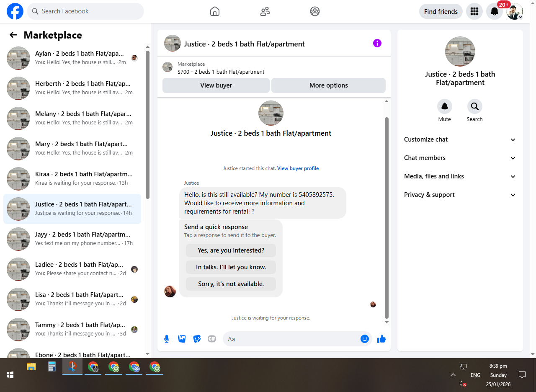Click the View buyer button
Image resolution: width=536 pixels, height=392 pixels.
[x=216, y=85]
